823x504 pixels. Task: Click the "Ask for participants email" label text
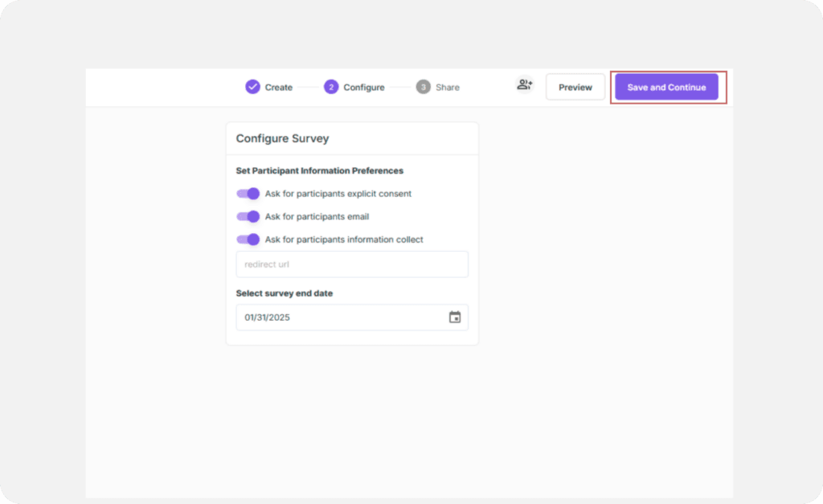(x=317, y=216)
